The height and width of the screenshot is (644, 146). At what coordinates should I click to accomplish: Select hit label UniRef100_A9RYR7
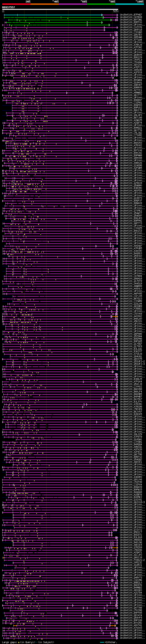pyautogui.click(x=131, y=85)
